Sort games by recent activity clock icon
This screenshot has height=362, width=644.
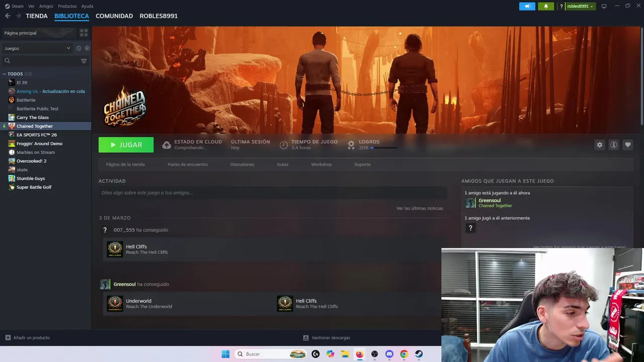pyautogui.click(x=78, y=48)
